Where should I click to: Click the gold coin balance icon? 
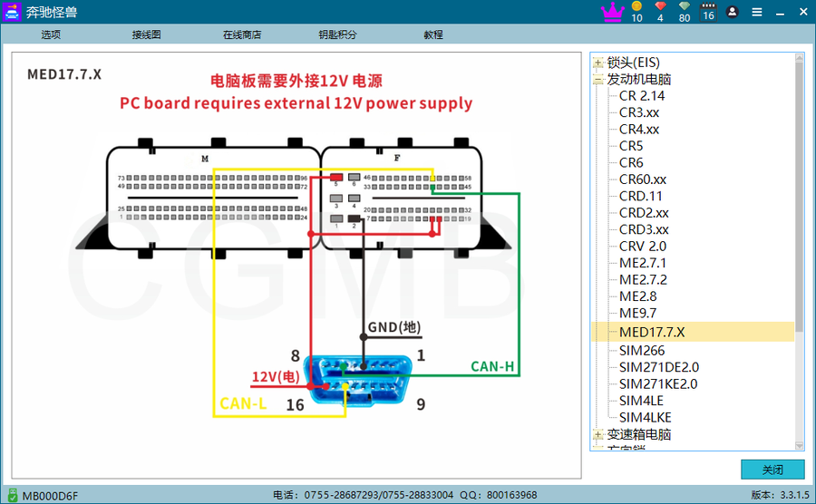[x=636, y=7]
